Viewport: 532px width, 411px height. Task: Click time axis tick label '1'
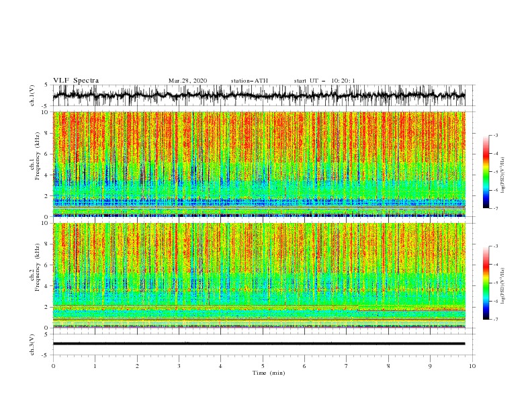95,366
